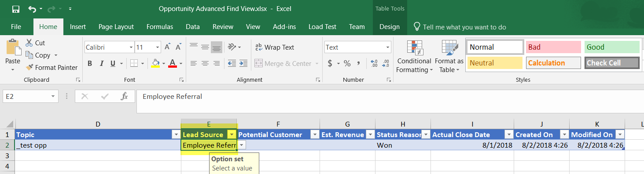Open Format as Table gallery
This screenshot has height=174, width=644.
click(x=449, y=56)
